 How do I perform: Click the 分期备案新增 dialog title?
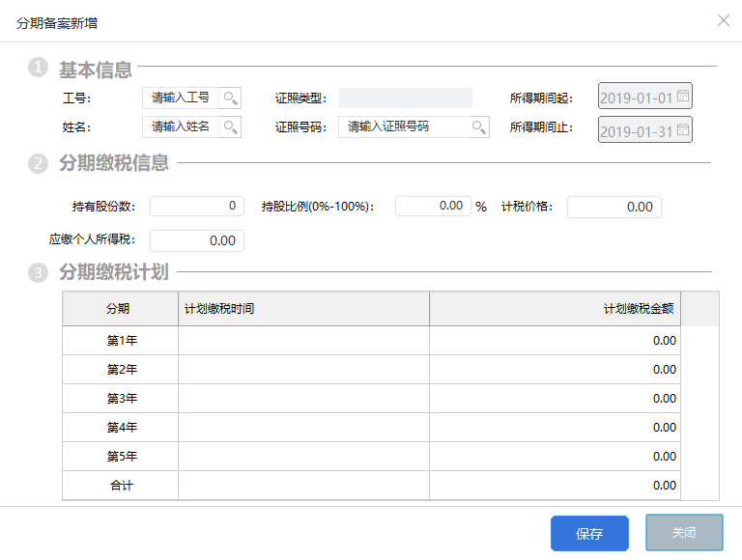[57, 23]
